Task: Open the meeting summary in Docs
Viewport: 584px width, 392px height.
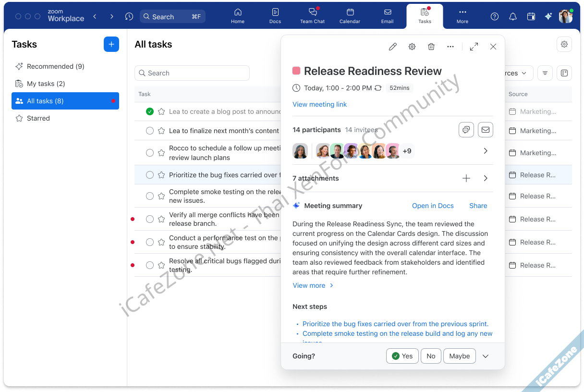Action: (433, 206)
